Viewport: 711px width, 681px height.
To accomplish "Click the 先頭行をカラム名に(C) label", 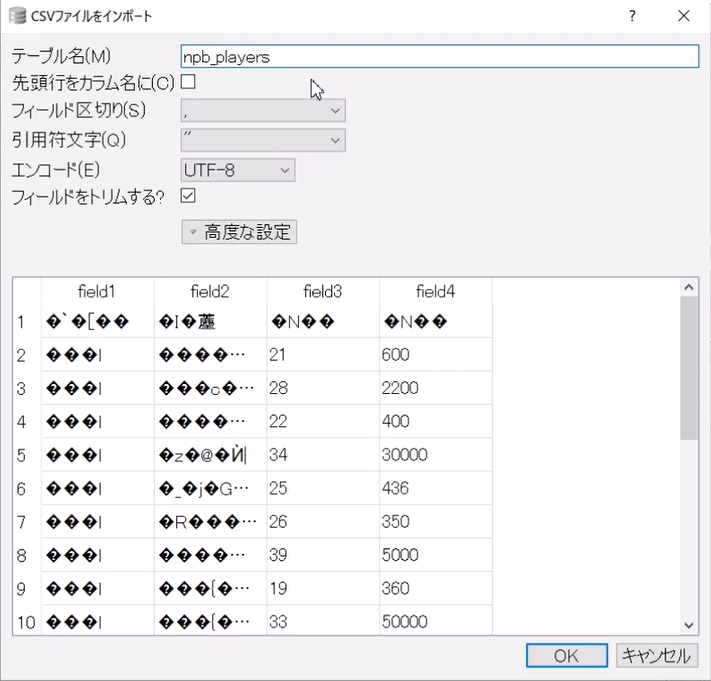I will [x=93, y=83].
